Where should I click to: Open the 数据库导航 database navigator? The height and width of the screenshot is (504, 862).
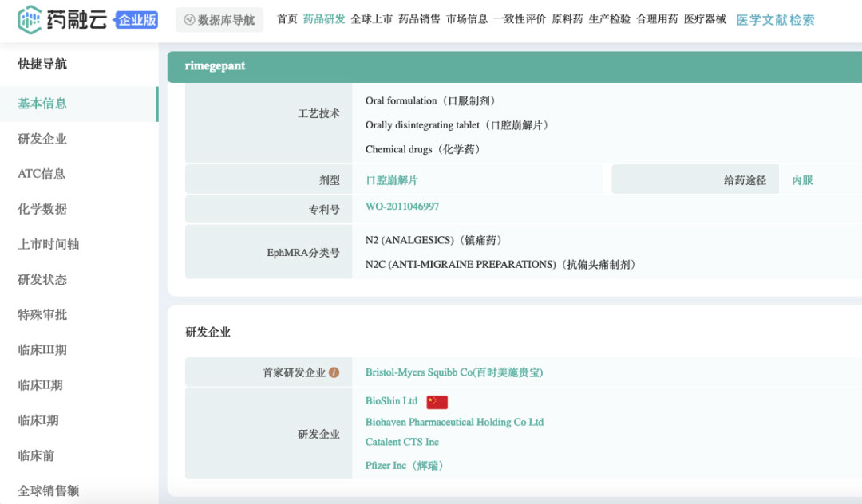point(219,20)
